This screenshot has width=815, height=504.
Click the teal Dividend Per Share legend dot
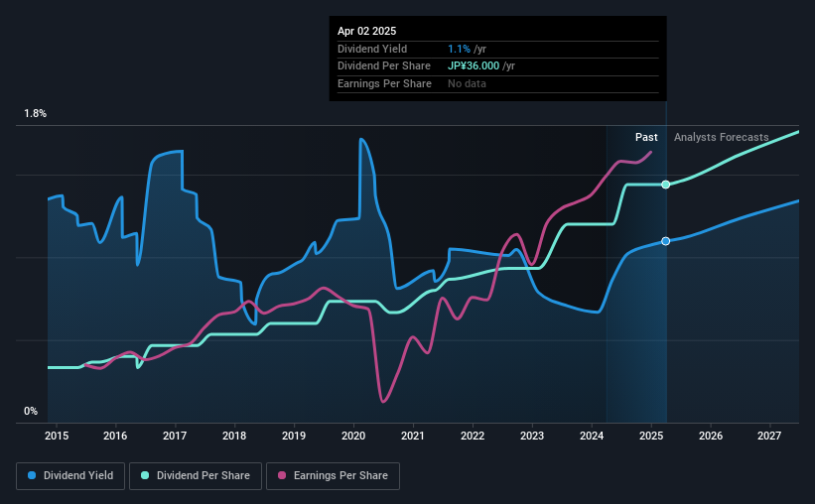tap(145, 475)
